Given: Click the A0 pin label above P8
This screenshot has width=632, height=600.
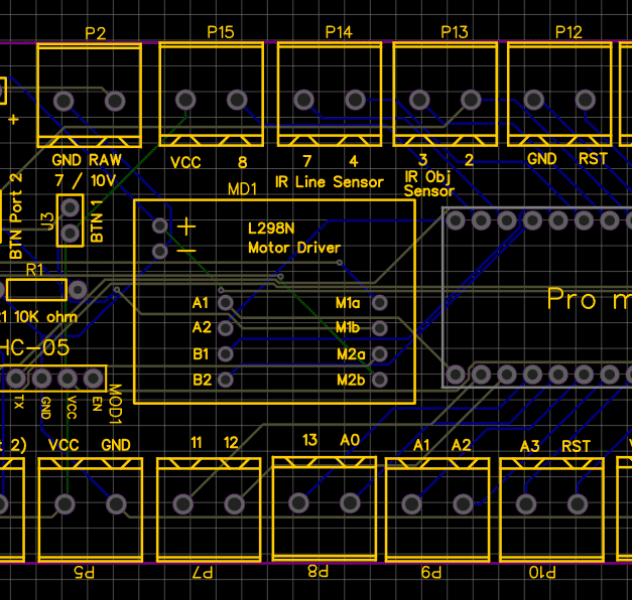Looking at the screenshot, I should [x=350, y=440].
